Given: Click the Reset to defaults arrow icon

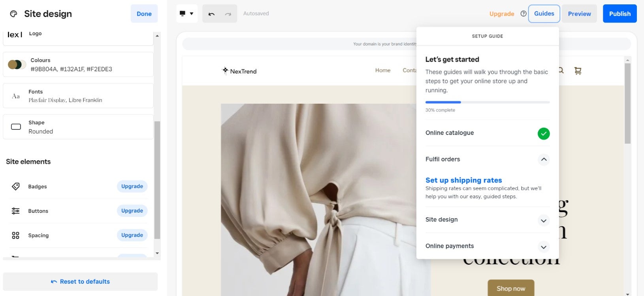Looking at the screenshot, I should (x=54, y=282).
